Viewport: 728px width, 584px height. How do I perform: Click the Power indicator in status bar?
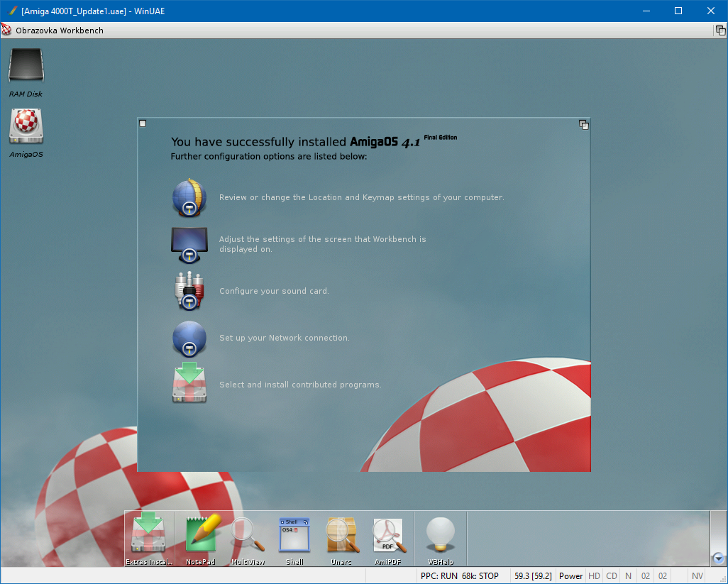tap(570, 576)
